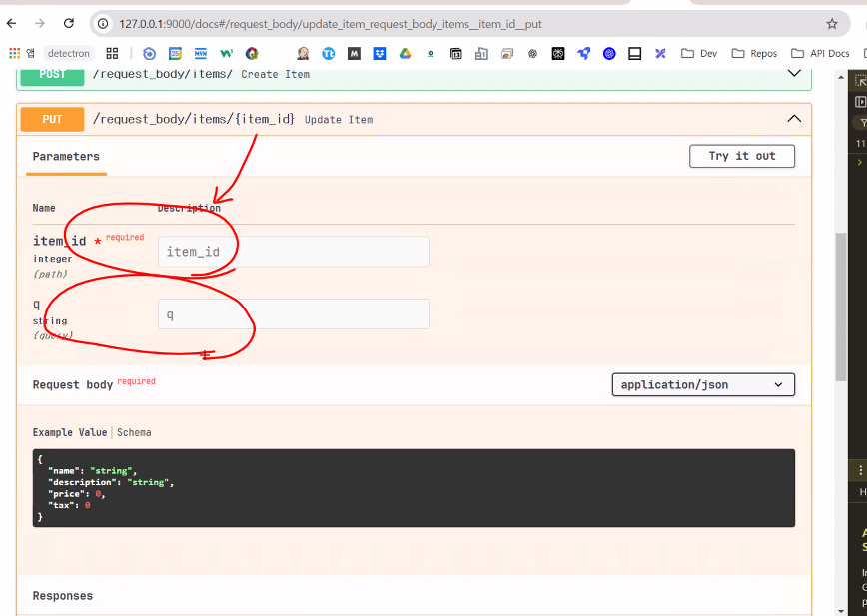Click the DevTools console prompt chevron
This screenshot has height=616, width=867.
coord(860,162)
